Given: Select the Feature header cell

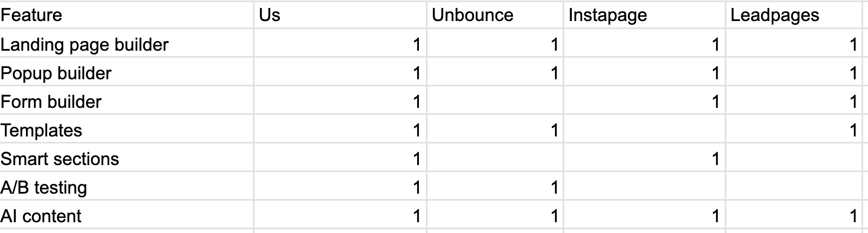Looking at the screenshot, I should tap(126, 15).
